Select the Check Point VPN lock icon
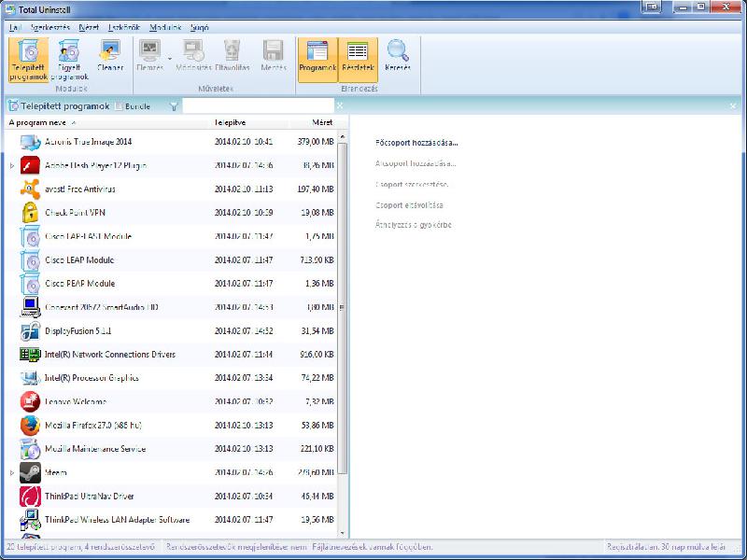747x560 pixels. [30, 213]
